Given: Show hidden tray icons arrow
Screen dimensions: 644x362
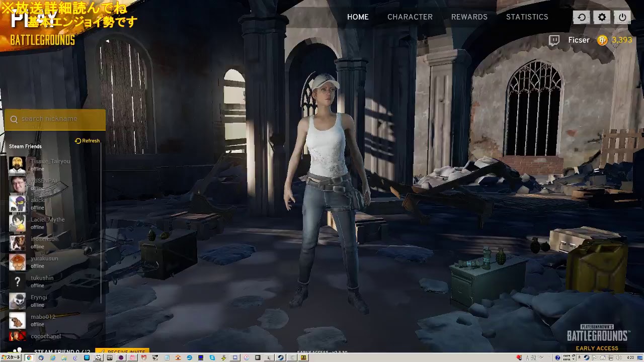Looking at the screenshot, I should (x=579, y=357).
